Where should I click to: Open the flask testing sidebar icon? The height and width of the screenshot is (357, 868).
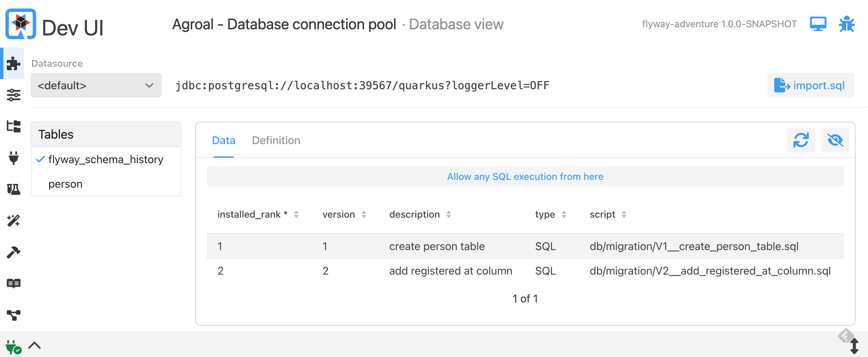(13, 189)
